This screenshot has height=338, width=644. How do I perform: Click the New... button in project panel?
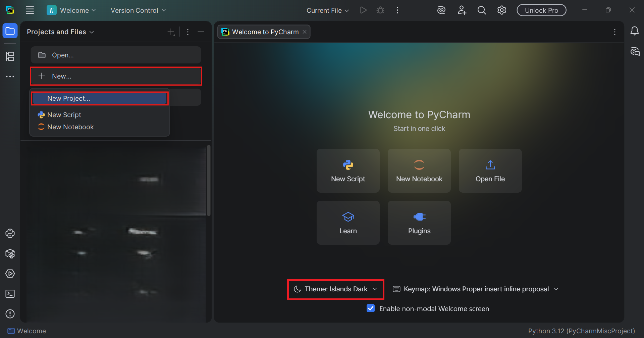point(116,76)
